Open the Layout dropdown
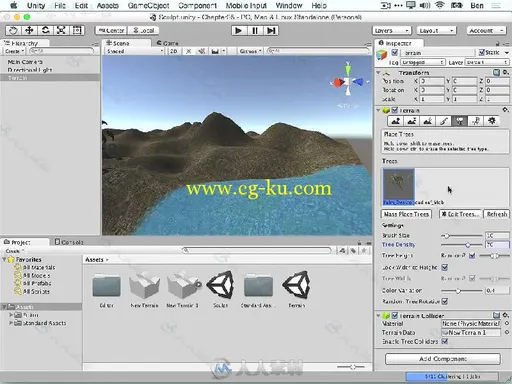This screenshot has height=384, width=512. (436, 31)
